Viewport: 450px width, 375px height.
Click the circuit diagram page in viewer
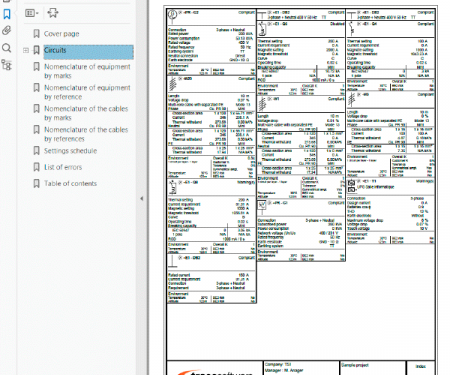point(301,190)
